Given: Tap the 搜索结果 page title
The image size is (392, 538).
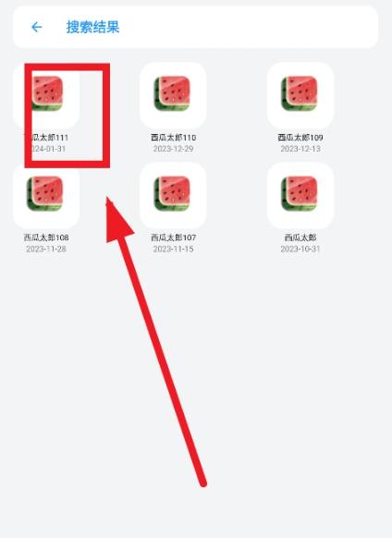Looking at the screenshot, I should pyautogui.click(x=92, y=27).
